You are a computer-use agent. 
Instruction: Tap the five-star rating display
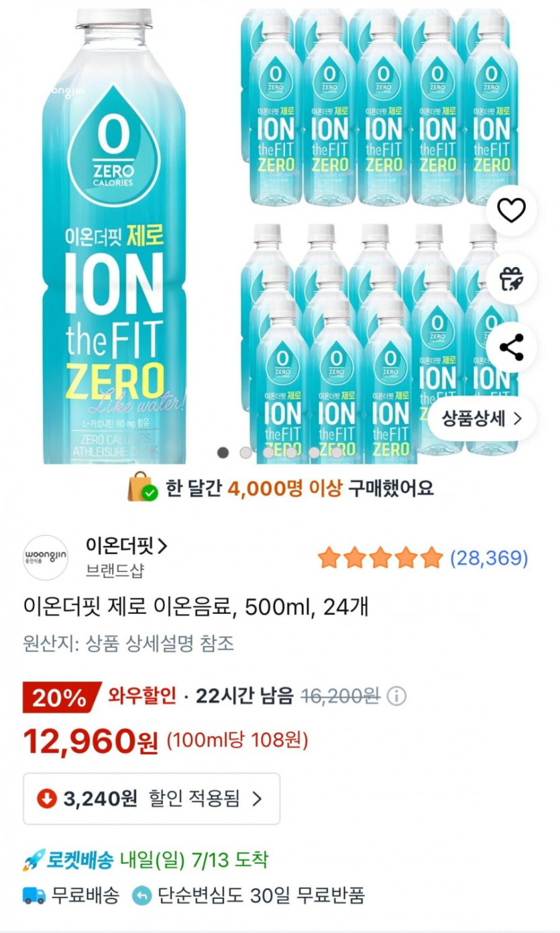point(380,557)
